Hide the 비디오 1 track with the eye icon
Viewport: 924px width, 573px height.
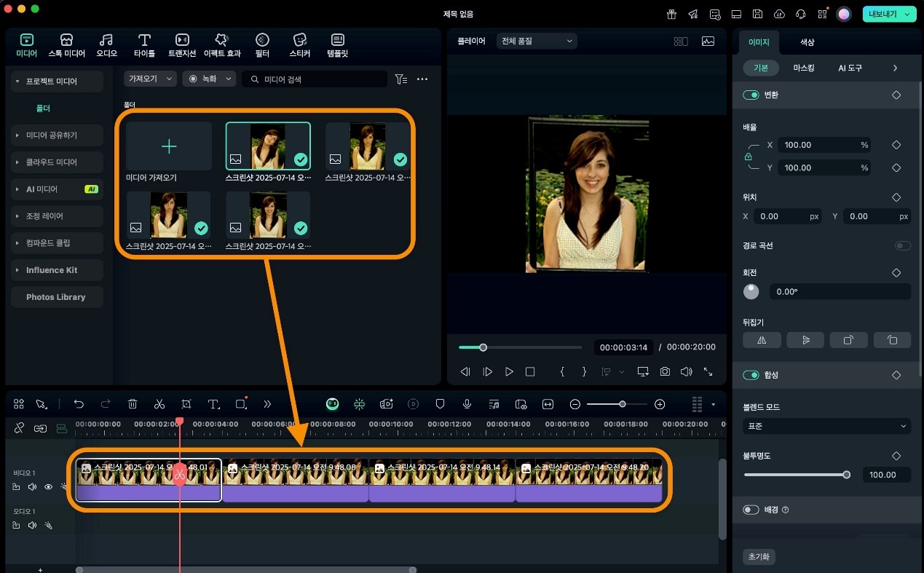(49, 486)
